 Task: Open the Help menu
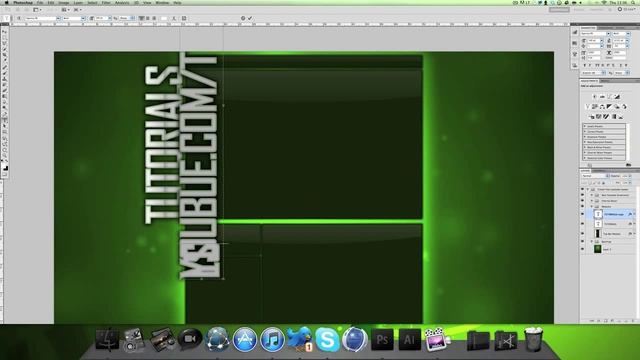click(178, 3)
